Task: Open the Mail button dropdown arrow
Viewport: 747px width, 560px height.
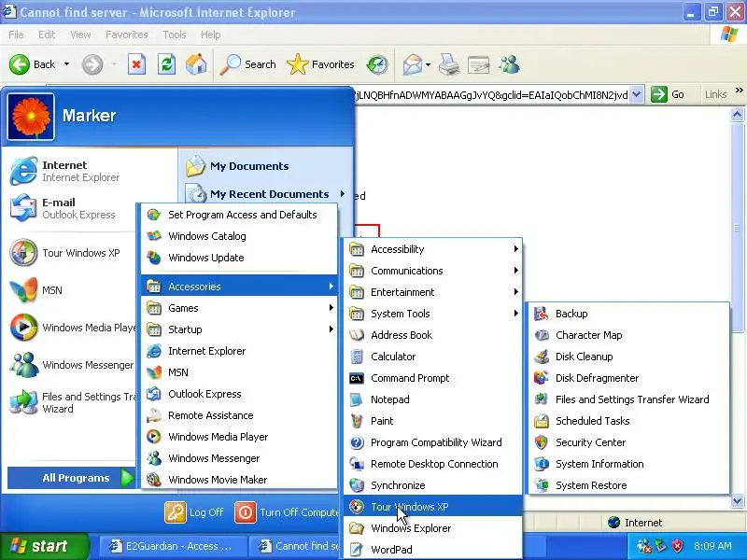Action: pos(428,64)
